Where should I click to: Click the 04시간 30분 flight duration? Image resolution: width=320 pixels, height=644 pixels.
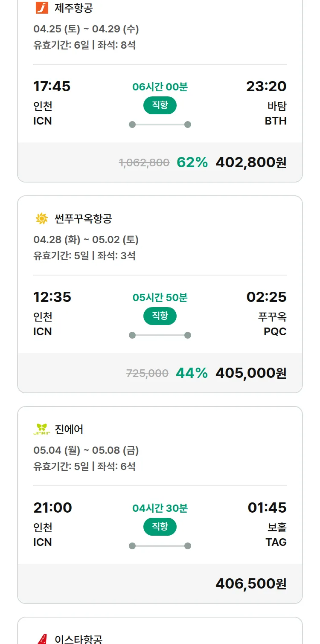point(160,508)
